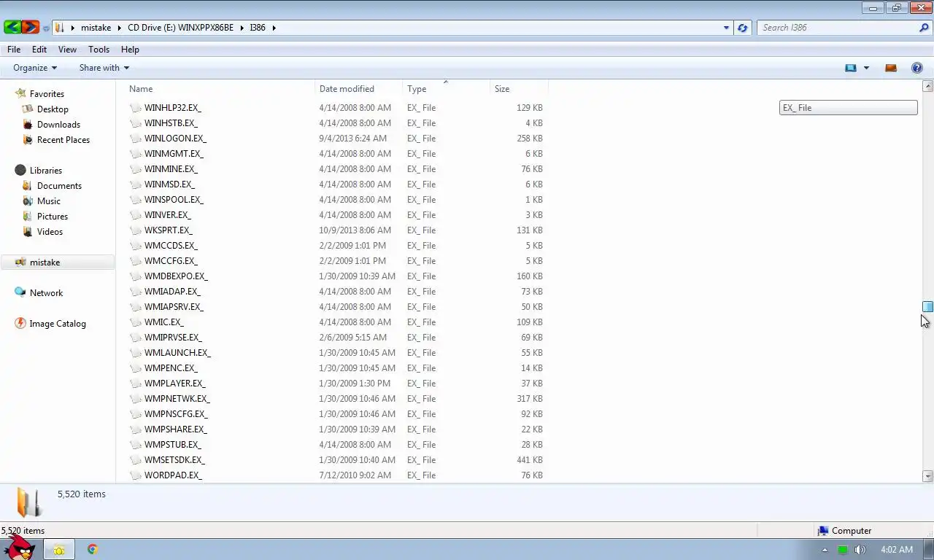Select Libraries in the navigation pane
This screenshot has height=560, width=934.
(x=45, y=171)
